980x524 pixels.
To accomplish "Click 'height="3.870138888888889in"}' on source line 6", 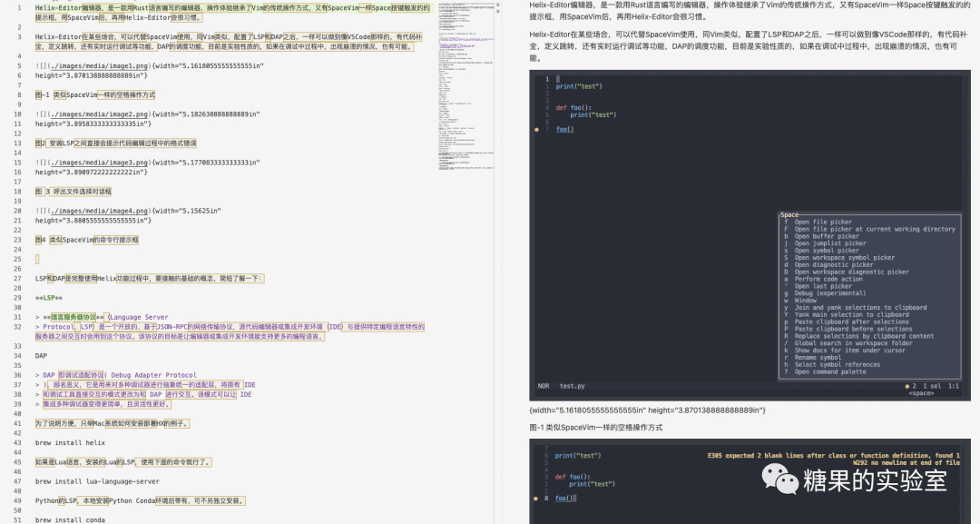I will click(92, 75).
